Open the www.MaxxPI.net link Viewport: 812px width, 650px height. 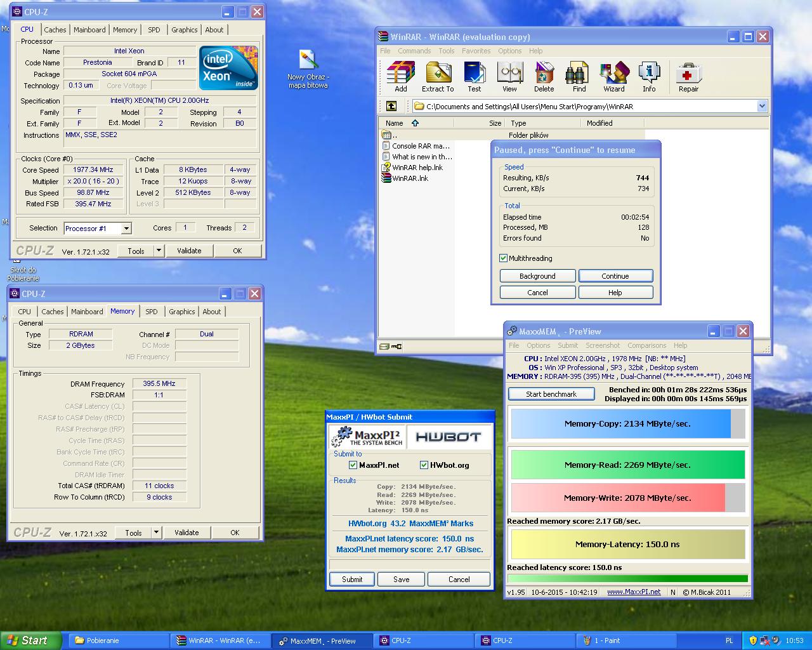pos(634,592)
